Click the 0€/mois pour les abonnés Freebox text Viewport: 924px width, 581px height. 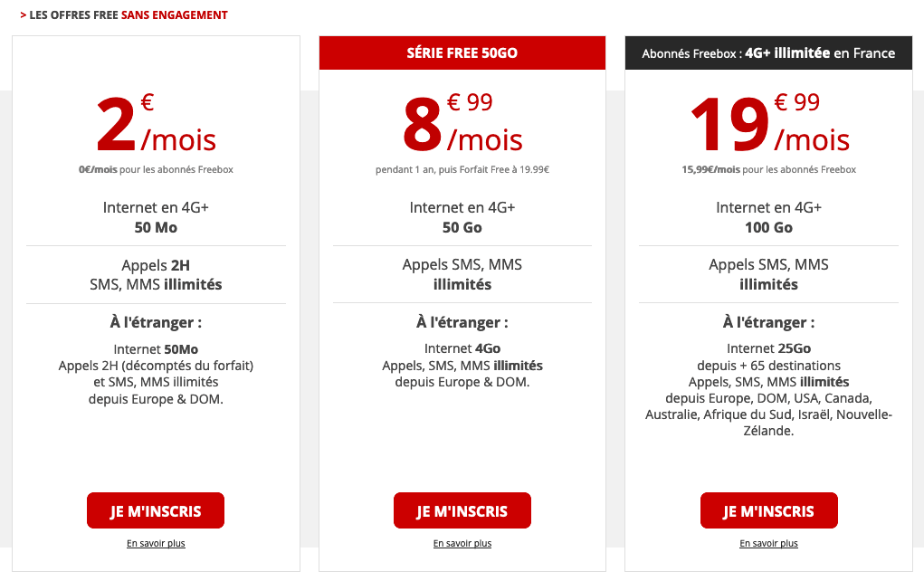155,170
